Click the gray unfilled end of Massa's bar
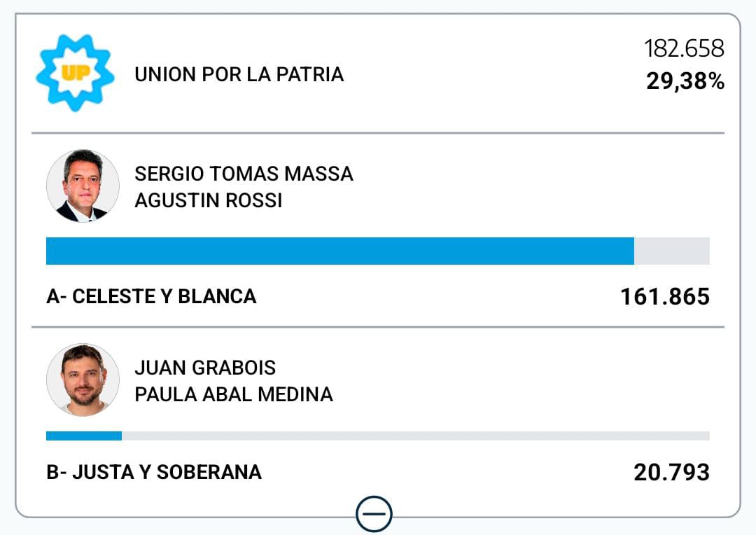The image size is (756, 535). pos(672,251)
